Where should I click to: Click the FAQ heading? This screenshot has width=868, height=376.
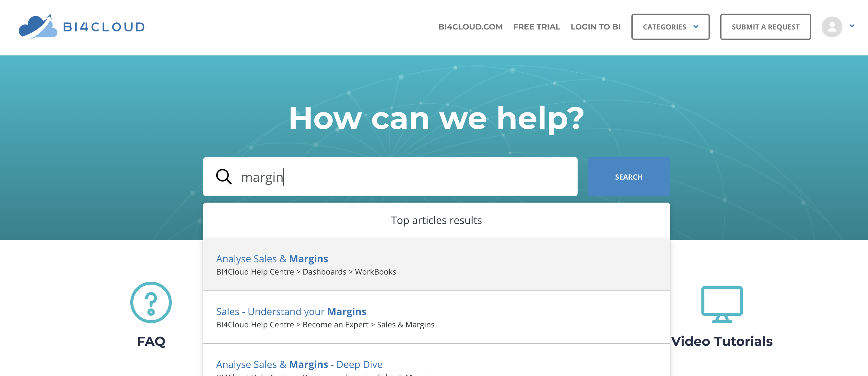coord(151,341)
